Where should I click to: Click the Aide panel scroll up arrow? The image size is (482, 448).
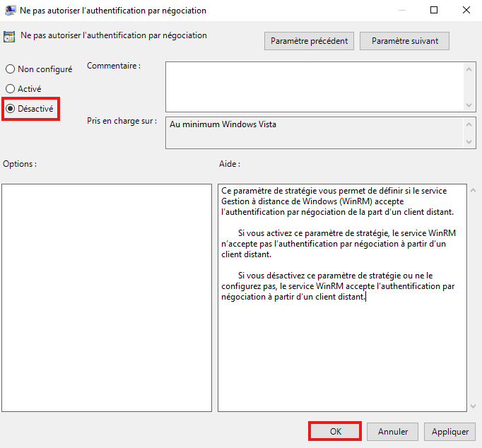coord(471,190)
